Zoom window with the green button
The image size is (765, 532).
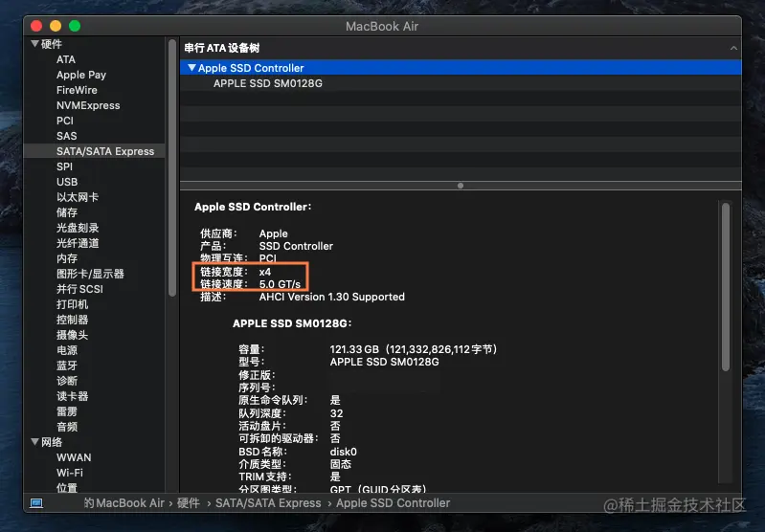(x=75, y=26)
